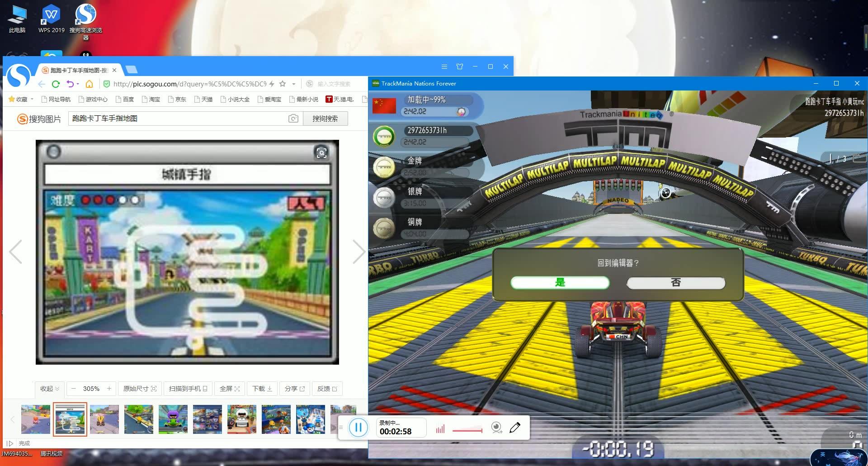Open the Sogou browser menu icon
The width and height of the screenshot is (868, 466).
coord(444,67)
